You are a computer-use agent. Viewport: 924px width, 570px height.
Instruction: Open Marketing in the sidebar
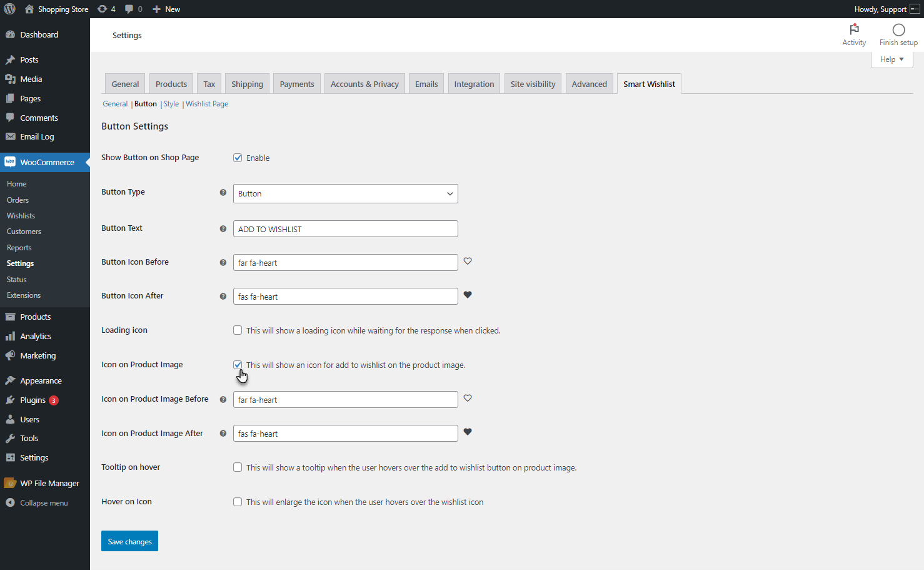[x=45, y=355]
